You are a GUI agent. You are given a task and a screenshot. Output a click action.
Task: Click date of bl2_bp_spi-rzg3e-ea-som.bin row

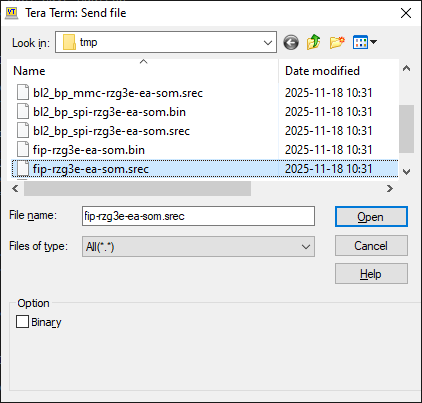tap(328, 112)
